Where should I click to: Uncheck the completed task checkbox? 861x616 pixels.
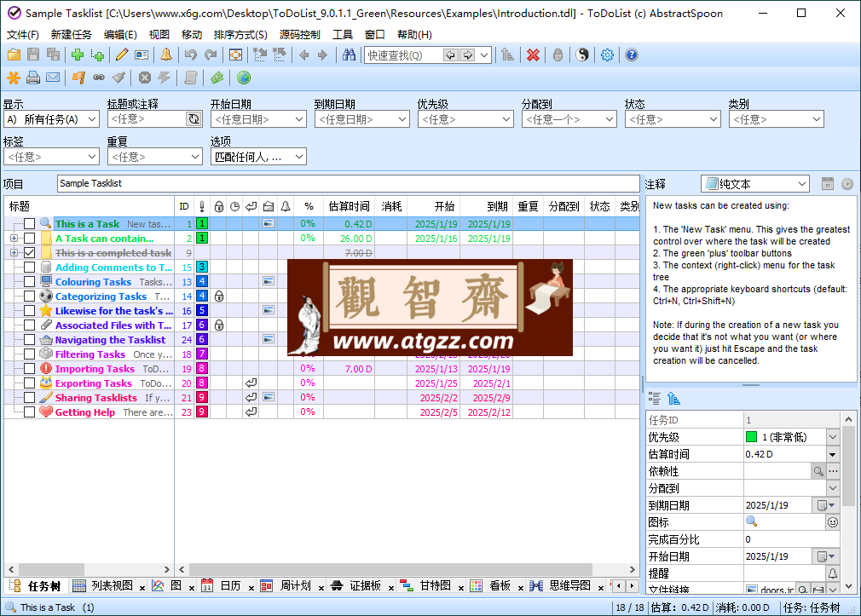click(30, 252)
